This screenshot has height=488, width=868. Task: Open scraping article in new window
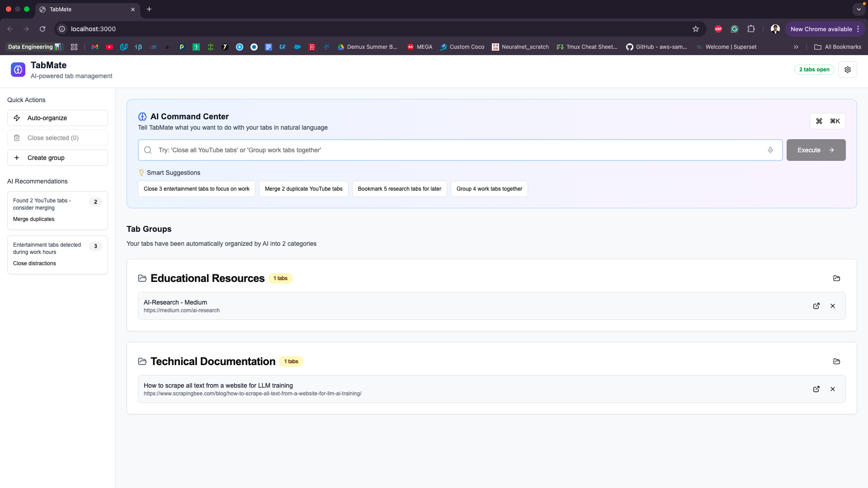click(x=816, y=389)
